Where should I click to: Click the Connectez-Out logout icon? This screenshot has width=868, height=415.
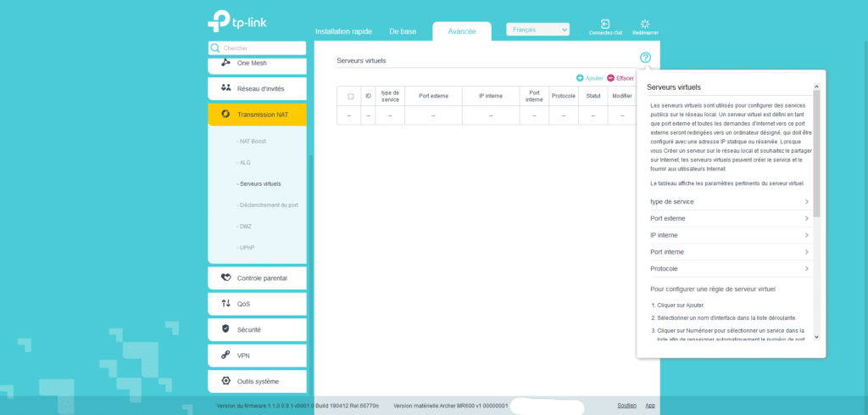point(605,24)
